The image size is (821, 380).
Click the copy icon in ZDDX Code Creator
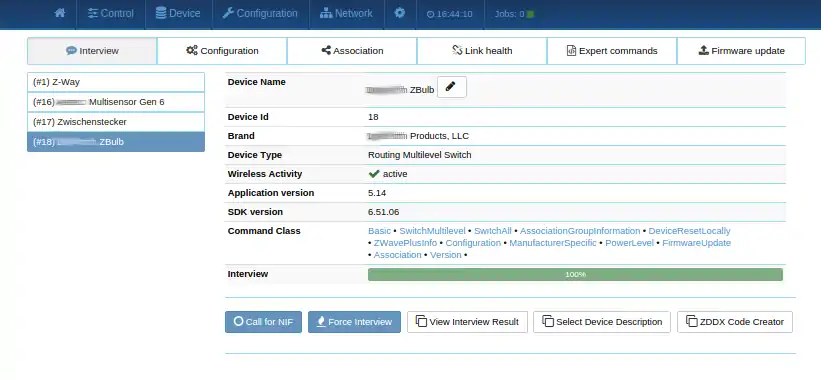click(692, 321)
